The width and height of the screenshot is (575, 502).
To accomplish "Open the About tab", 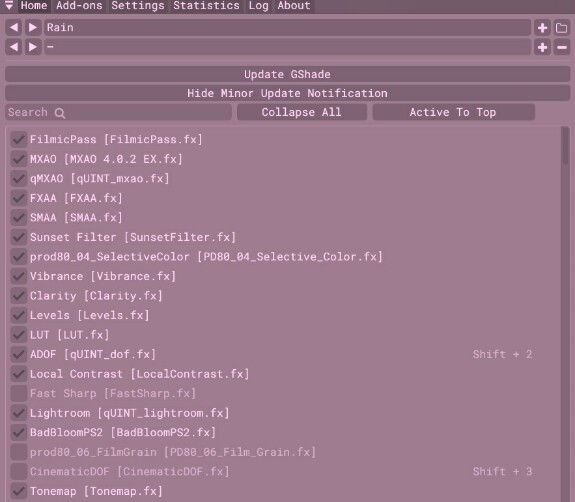I will 294,6.
